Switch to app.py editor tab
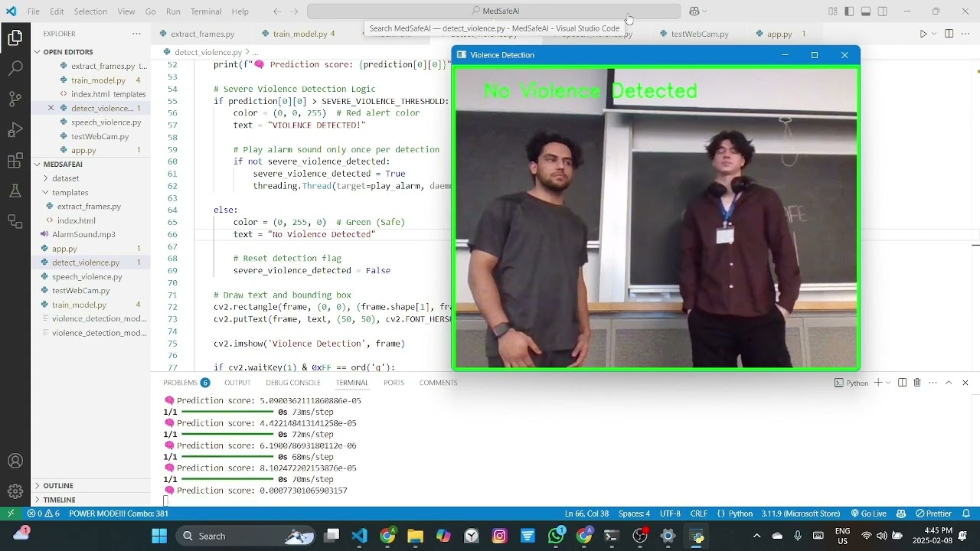980x551 pixels. point(779,34)
